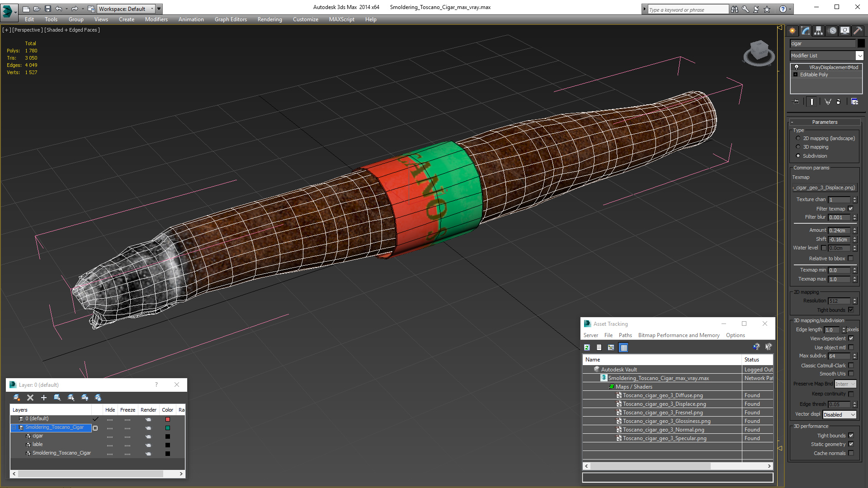Screen dimensions: 868x488
Task: Open the Create command panel tab
Action: (x=793, y=31)
